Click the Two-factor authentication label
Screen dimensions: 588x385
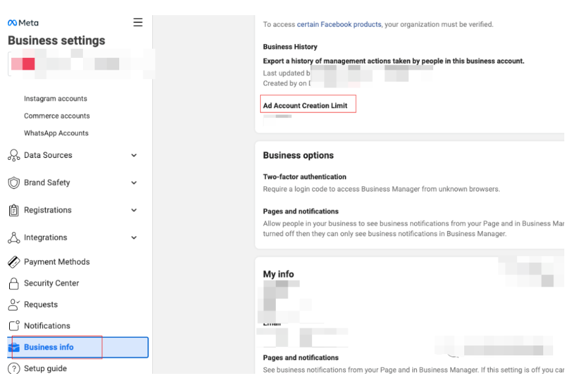[304, 177]
